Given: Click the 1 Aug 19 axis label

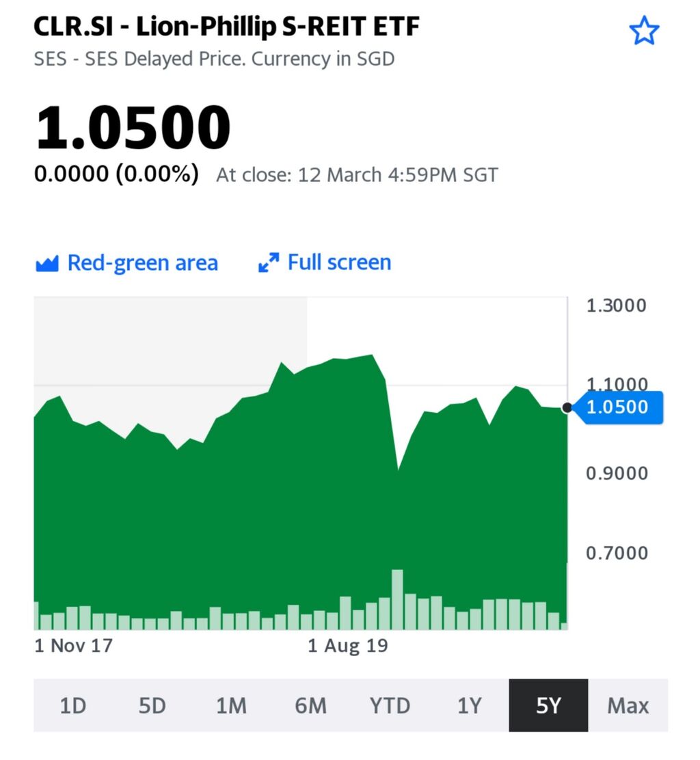Looking at the screenshot, I should (348, 646).
